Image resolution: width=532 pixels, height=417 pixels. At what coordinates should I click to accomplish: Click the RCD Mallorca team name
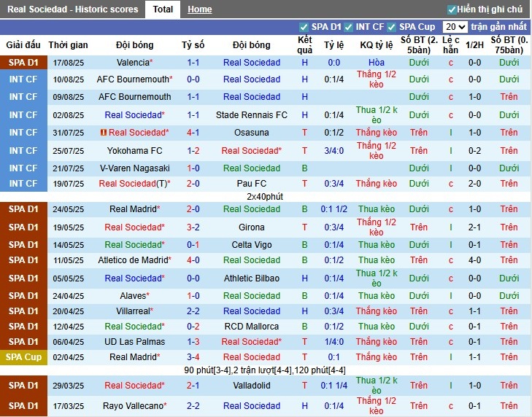pos(252,327)
